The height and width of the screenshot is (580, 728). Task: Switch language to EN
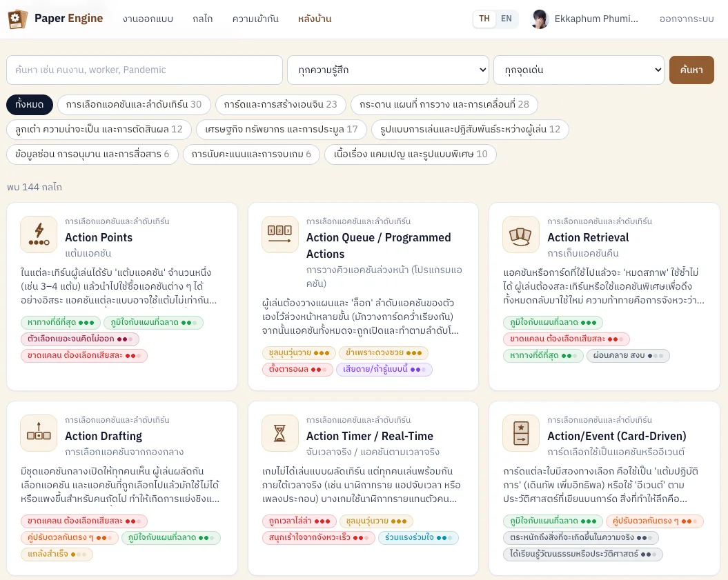(506, 19)
